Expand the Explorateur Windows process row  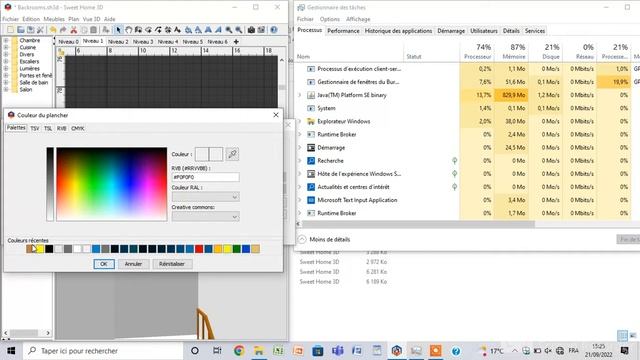point(300,121)
